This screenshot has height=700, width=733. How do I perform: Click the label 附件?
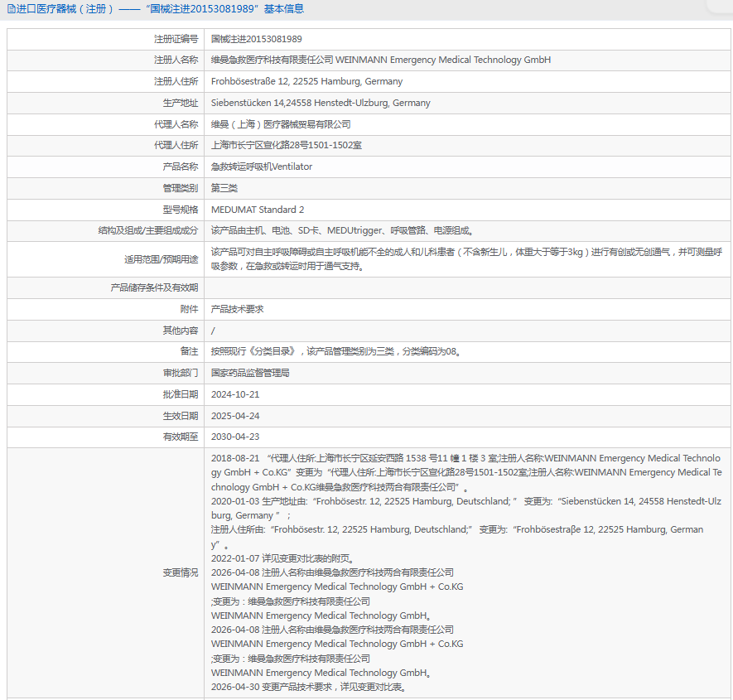[x=190, y=309]
